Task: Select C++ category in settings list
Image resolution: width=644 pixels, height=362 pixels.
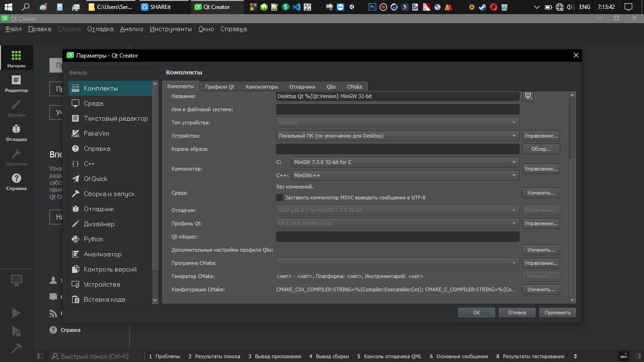Action: (x=110, y=164)
